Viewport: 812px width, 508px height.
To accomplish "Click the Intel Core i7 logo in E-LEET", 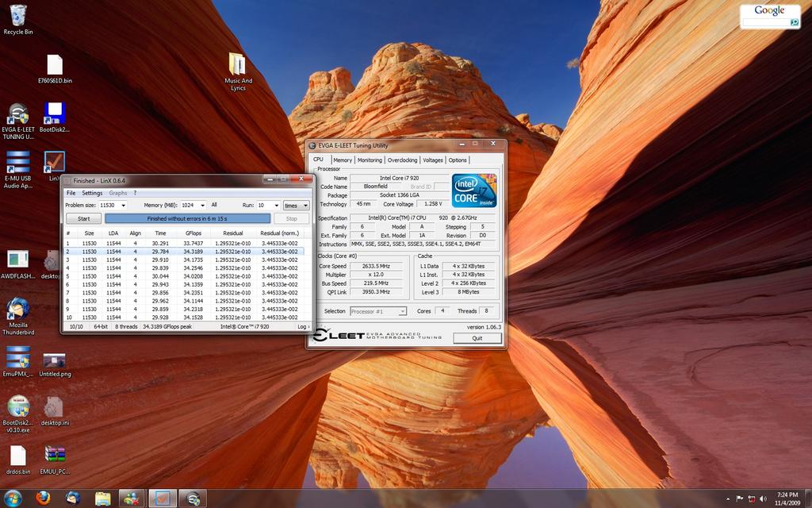I will coord(474,190).
